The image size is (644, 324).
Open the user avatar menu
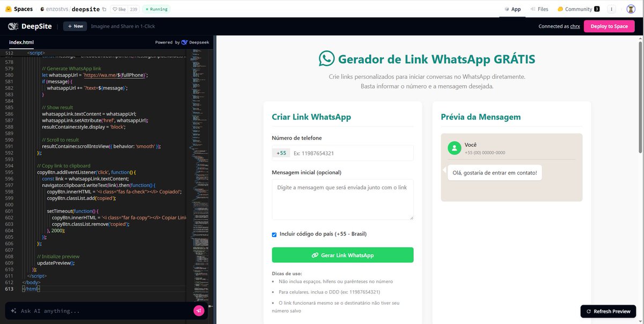(x=631, y=9)
